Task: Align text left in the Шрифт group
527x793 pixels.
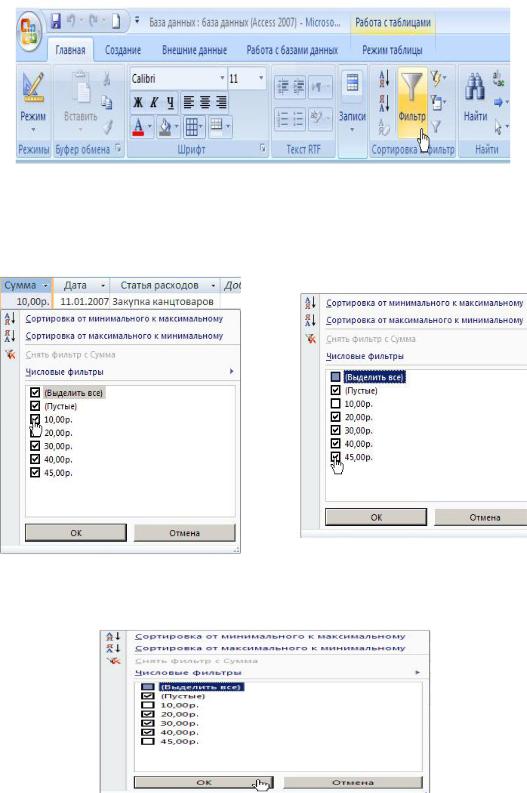Action: [188, 103]
